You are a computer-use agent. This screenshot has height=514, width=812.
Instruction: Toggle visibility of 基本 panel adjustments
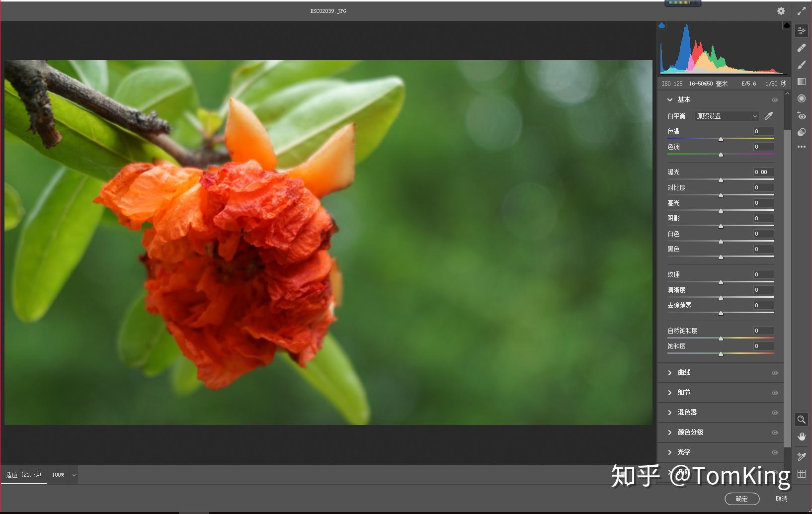774,99
